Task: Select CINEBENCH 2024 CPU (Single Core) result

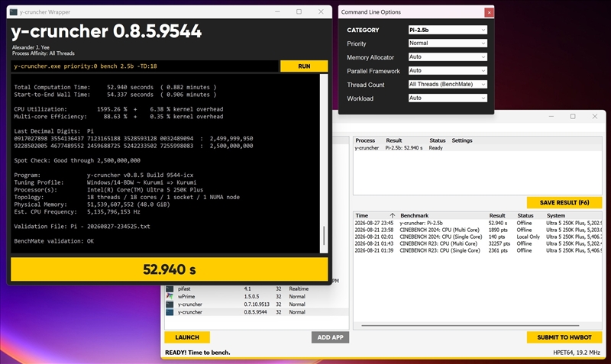Action: [x=478, y=237]
